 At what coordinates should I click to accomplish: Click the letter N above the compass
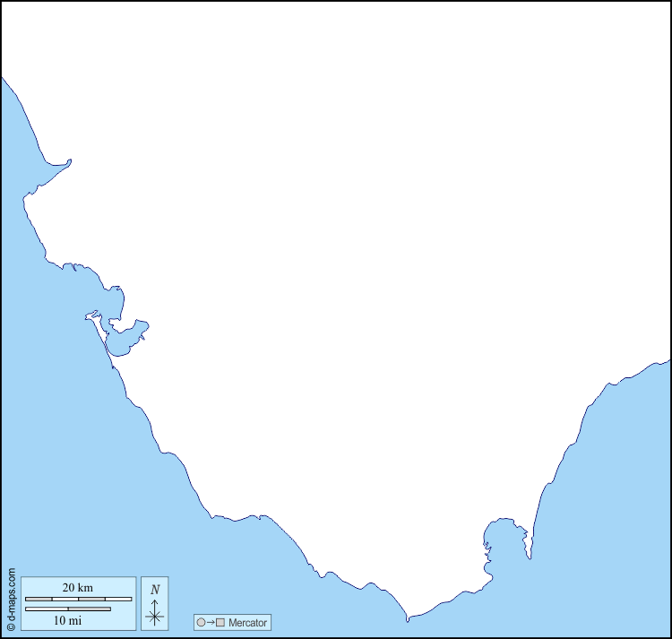pos(155,590)
